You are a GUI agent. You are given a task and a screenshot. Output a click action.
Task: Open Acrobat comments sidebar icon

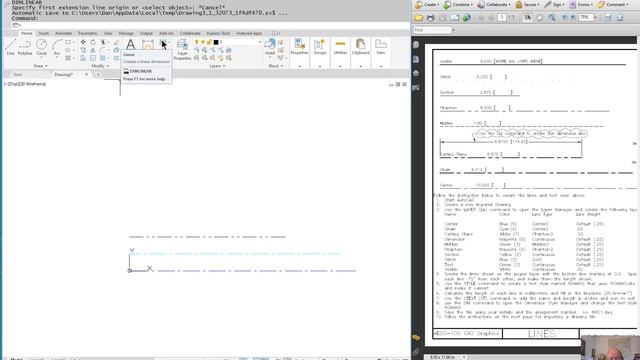[x=416, y=338]
